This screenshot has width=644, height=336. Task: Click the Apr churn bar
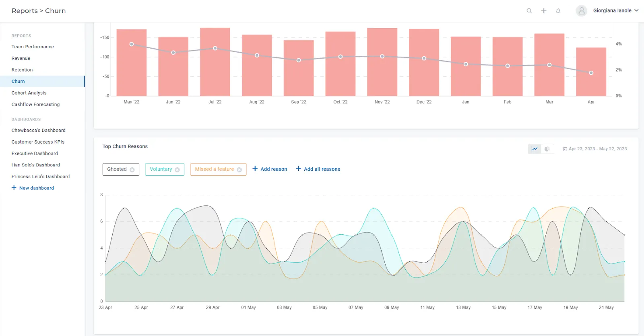(x=591, y=72)
